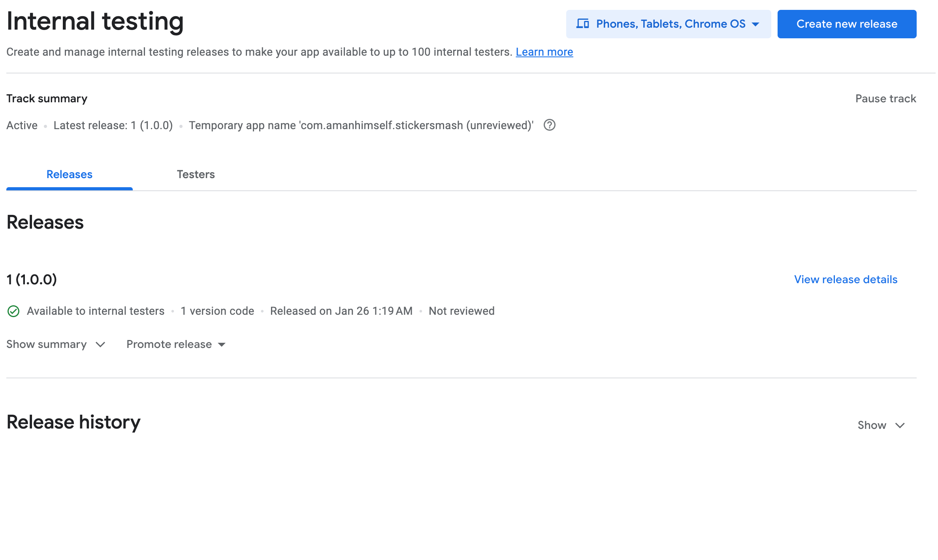Click View release details link
The image size is (938, 560).
point(846,280)
